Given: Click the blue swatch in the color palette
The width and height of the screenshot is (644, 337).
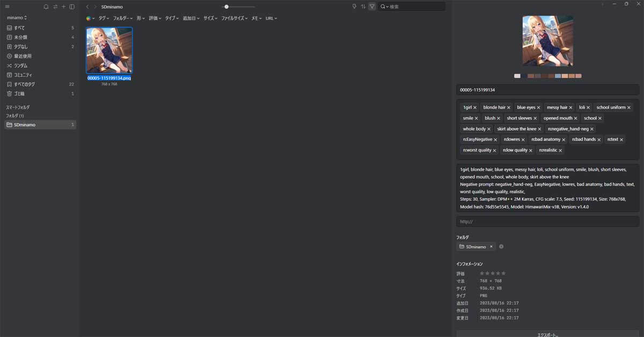Looking at the screenshot, I should 558,76.
